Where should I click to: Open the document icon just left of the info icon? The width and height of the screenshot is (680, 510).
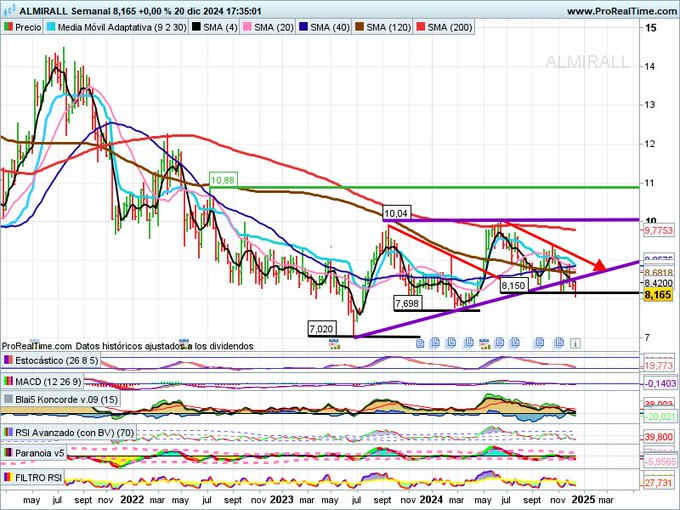(x=559, y=343)
